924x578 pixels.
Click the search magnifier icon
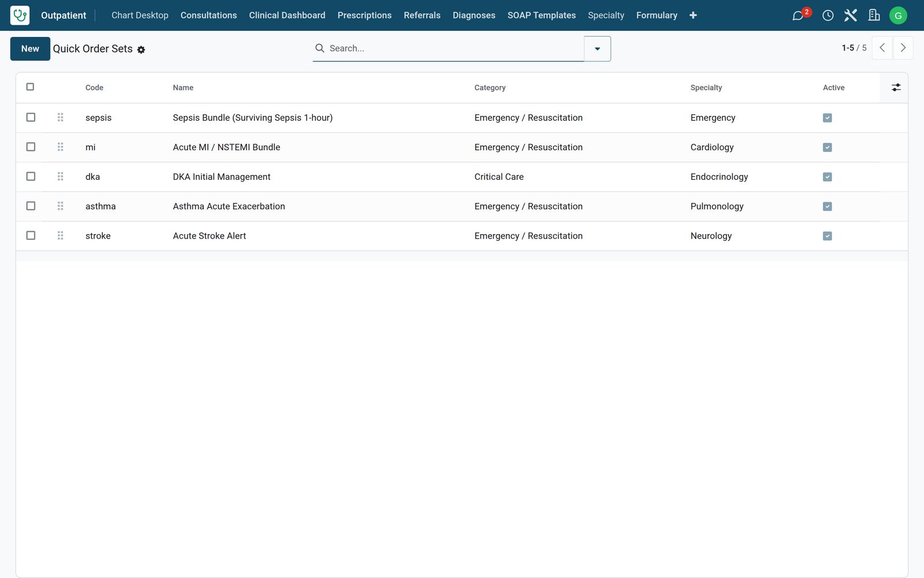click(x=319, y=48)
